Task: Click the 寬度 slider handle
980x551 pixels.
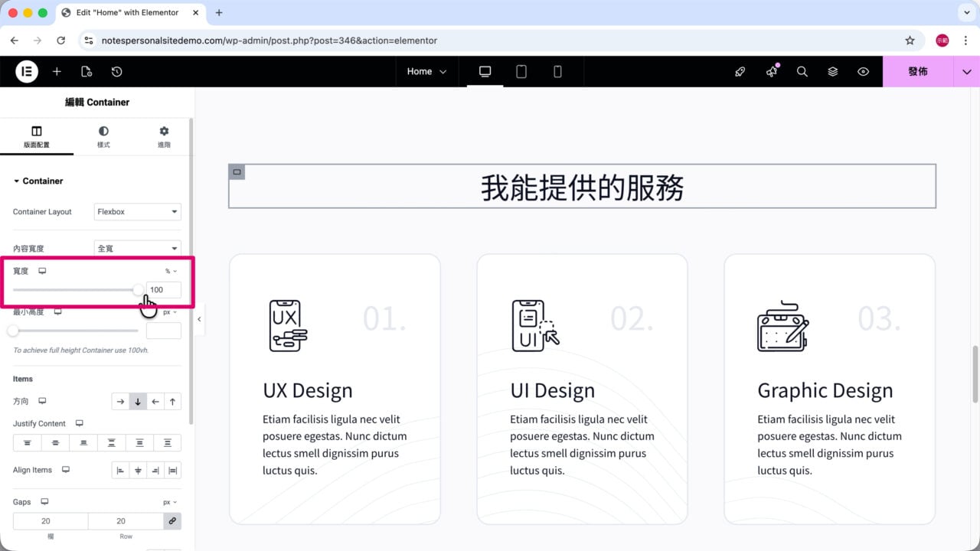Action: click(138, 289)
